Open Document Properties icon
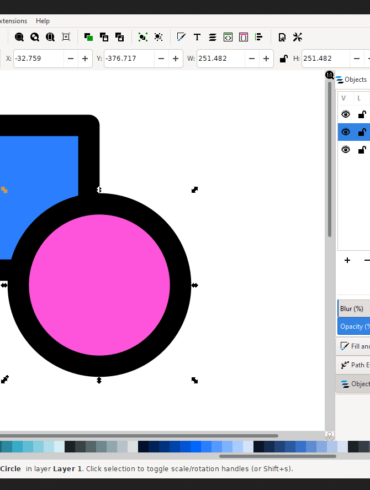Image resolution: width=370 pixels, height=490 pixels. click(x=282, y=37)
